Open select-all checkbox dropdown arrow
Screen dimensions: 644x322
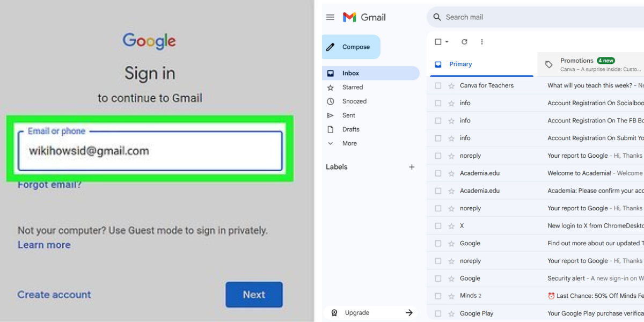click(447, 42)
